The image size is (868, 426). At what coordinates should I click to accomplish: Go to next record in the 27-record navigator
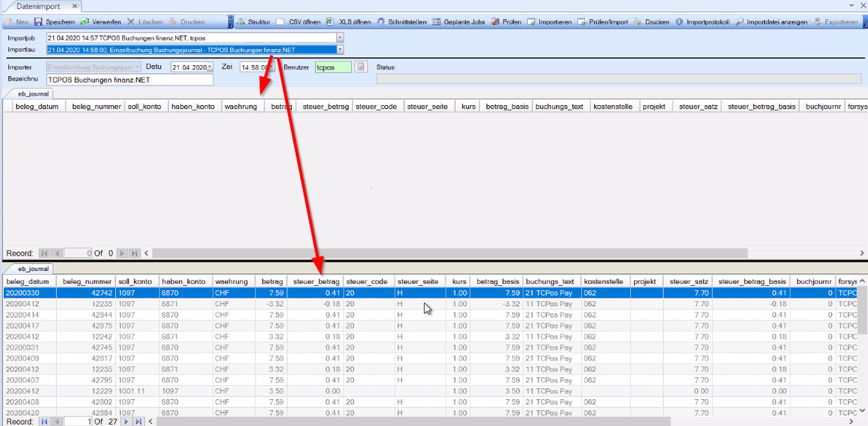(126, 422)
